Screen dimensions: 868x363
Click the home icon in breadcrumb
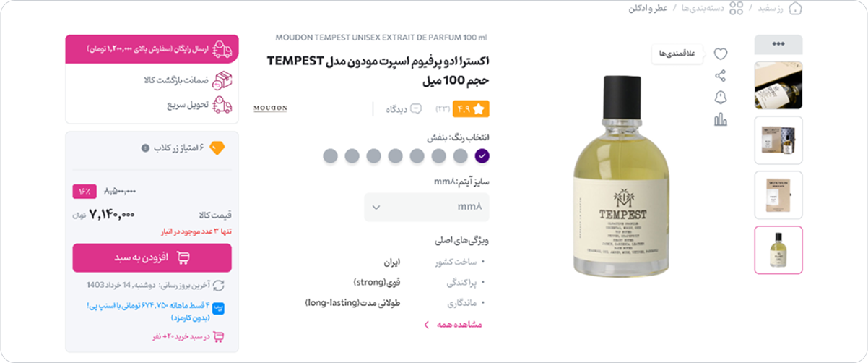795,9
